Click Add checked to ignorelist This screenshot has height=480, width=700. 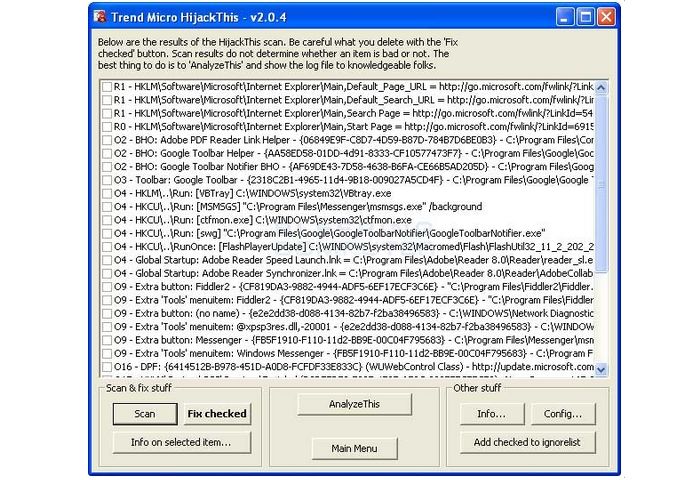click(528, 442)
